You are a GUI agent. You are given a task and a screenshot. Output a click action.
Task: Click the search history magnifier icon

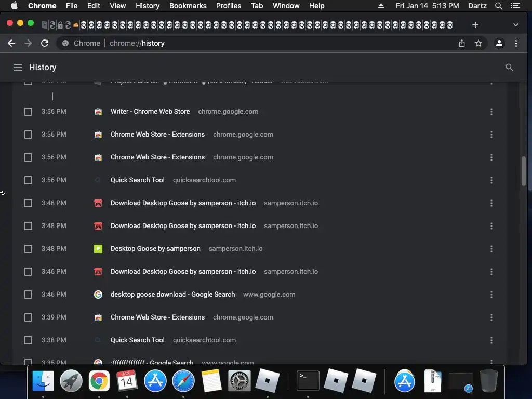[509, 68]
